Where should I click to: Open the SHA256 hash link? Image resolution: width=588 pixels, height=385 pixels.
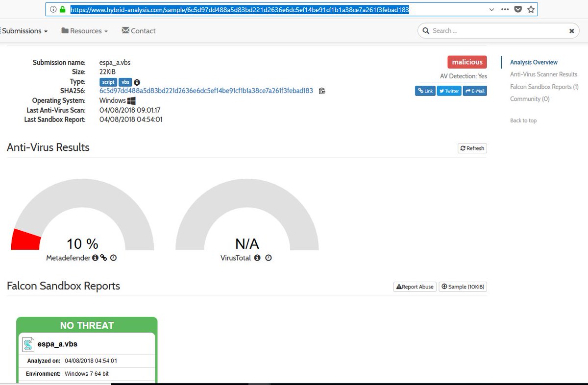[x=206, y=91]
